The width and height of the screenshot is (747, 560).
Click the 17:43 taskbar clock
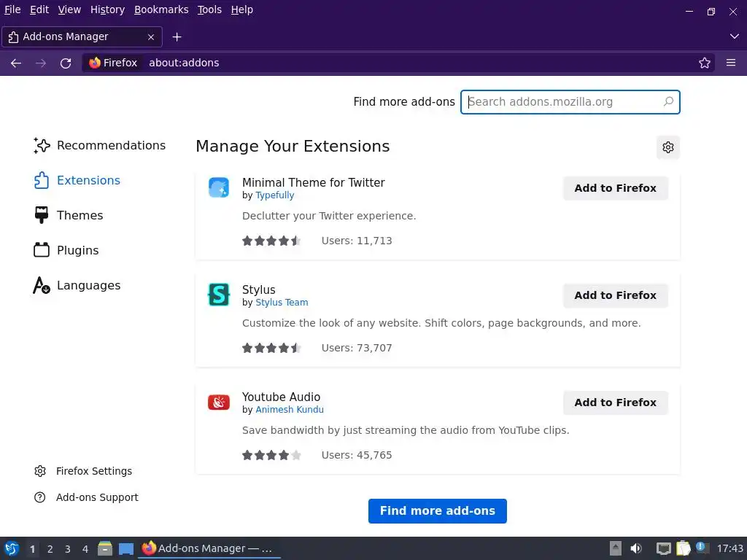[x=729, y=548]
